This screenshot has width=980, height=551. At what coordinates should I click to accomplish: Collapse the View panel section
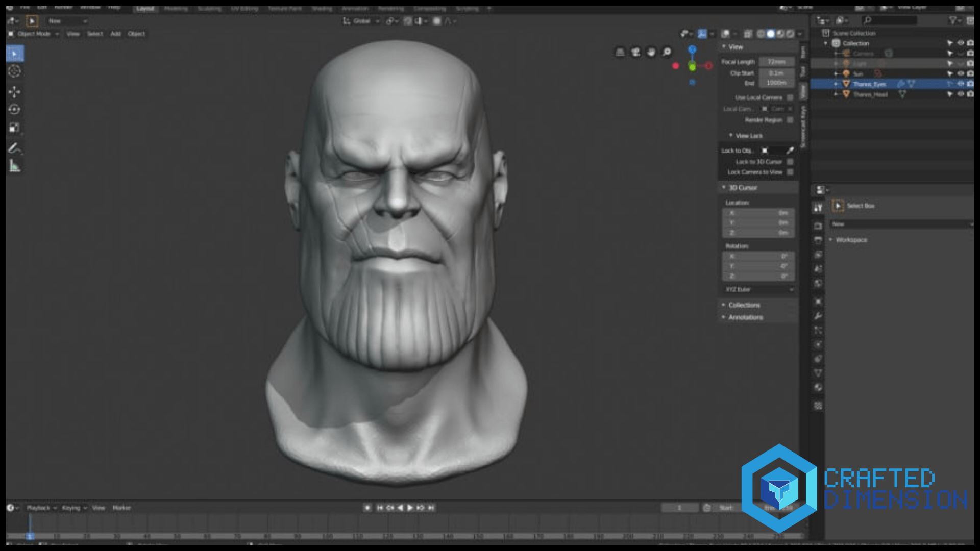click(733, 47)
